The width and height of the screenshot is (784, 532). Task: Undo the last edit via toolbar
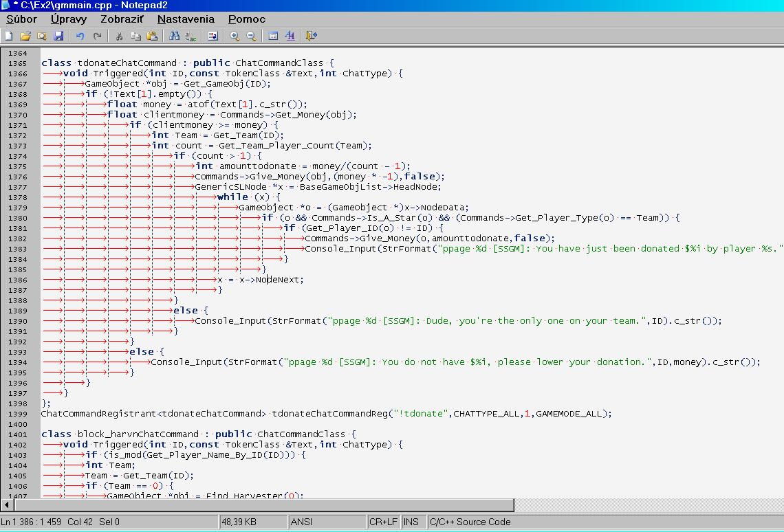pyautogui.click(x=80, y=36)
